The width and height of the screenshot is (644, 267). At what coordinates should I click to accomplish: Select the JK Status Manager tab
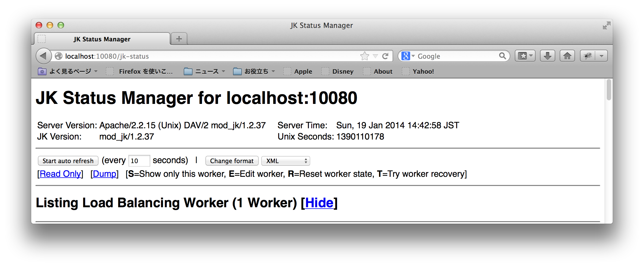click(x=102, y=39)
